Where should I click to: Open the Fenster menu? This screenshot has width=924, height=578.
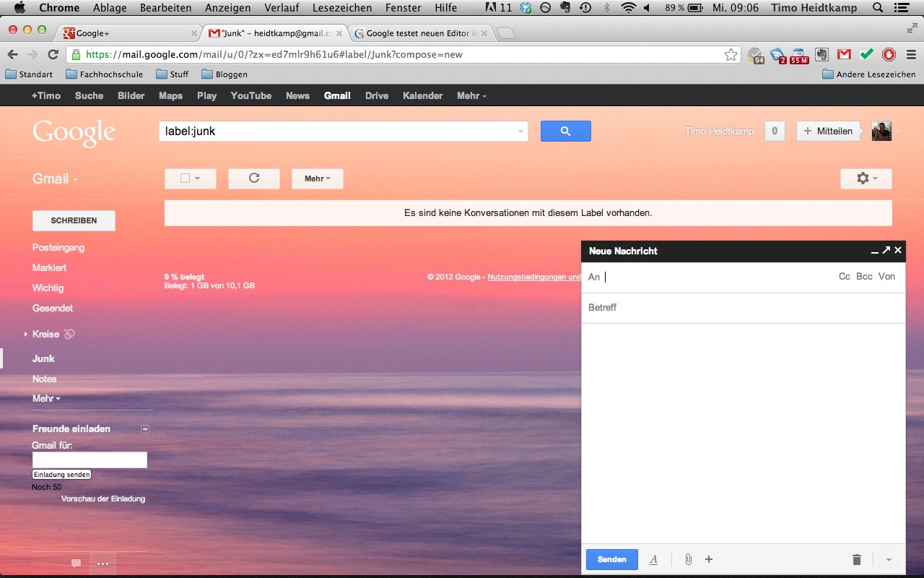click(x=404, y=8)
